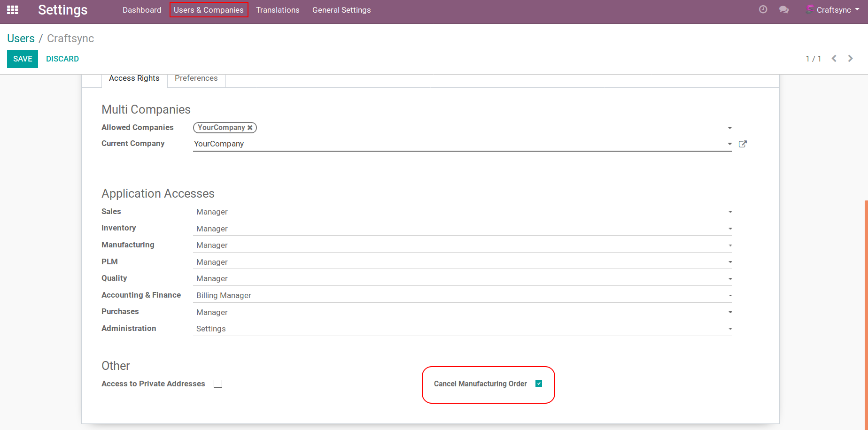The width and height of the screenshot is (868, 430).
Task: Go to previous record arrow
Action: [834, 59]
